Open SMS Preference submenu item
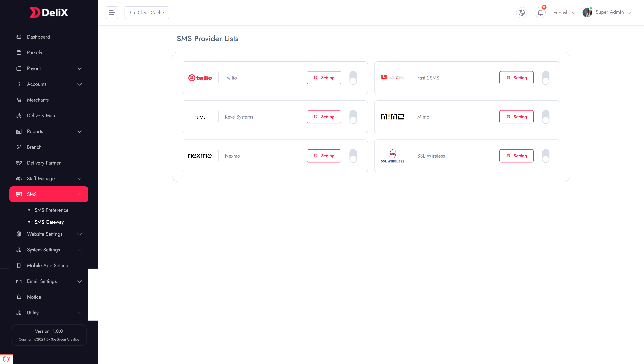This screenshot has height=364, width=644. pyautogui.click(x=52, y=210)
